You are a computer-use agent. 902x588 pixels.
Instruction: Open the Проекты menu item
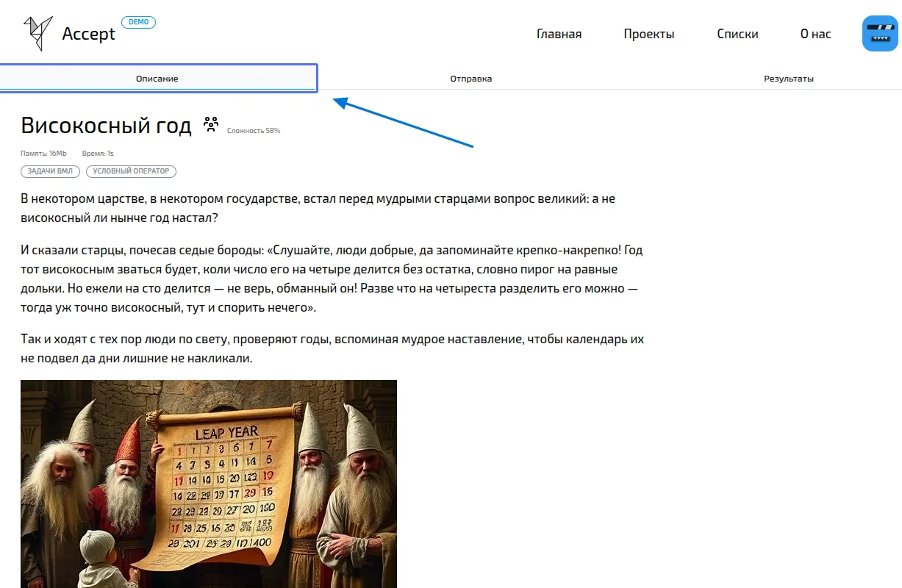pyautogui.click(x=649, y=33)
